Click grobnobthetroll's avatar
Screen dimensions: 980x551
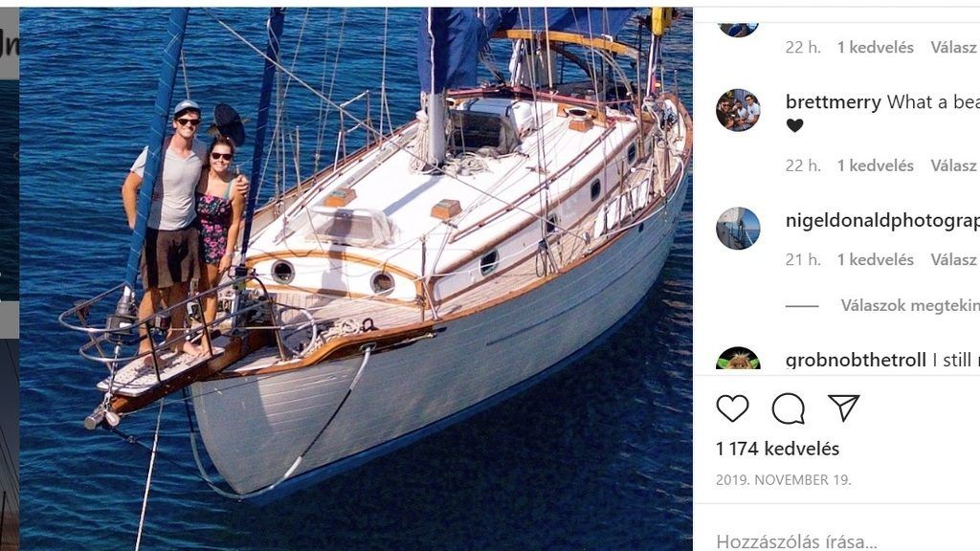coord(738,360)
